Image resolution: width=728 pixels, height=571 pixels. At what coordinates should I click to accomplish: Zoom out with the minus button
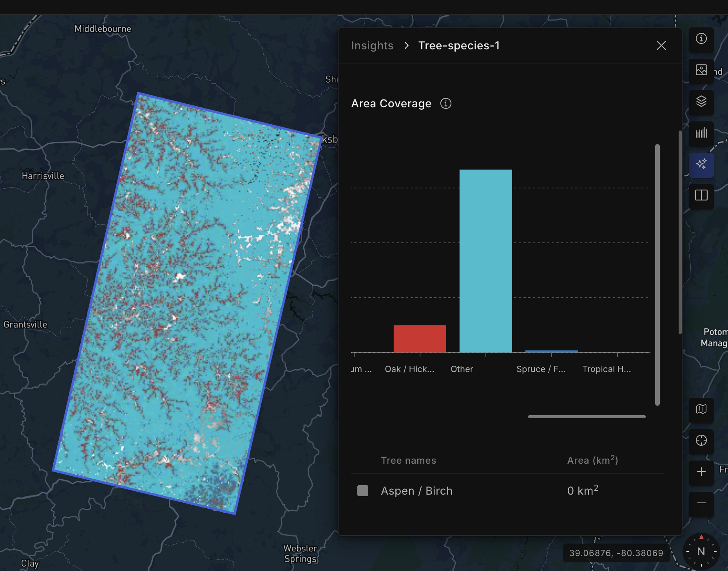[x=701, y=503]
